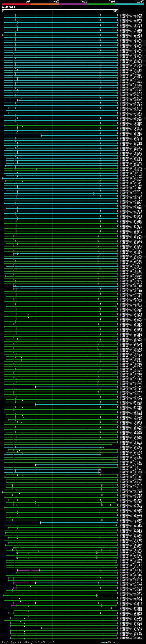Select hit UniRef100_A7S9A5
The image size is (146, 644).
131,90
